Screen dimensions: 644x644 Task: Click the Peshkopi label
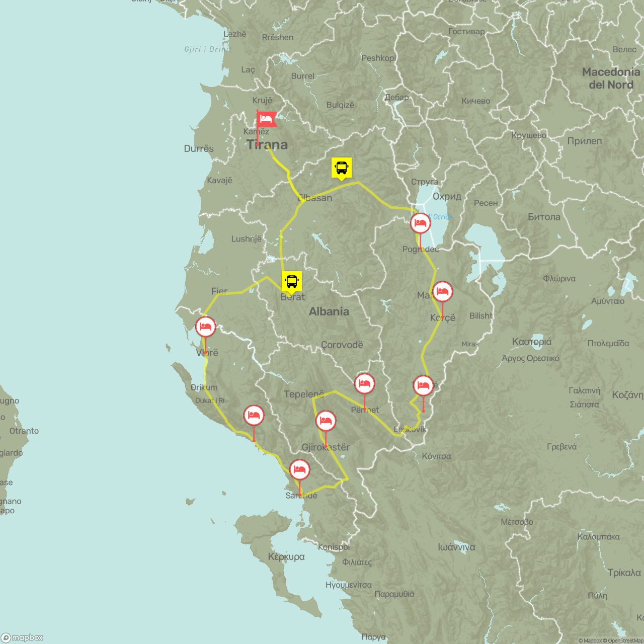(378, 58)
